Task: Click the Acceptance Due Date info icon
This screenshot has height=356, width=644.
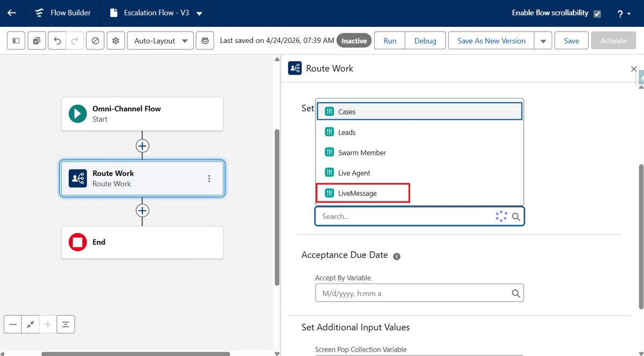Action: [397, 257]
